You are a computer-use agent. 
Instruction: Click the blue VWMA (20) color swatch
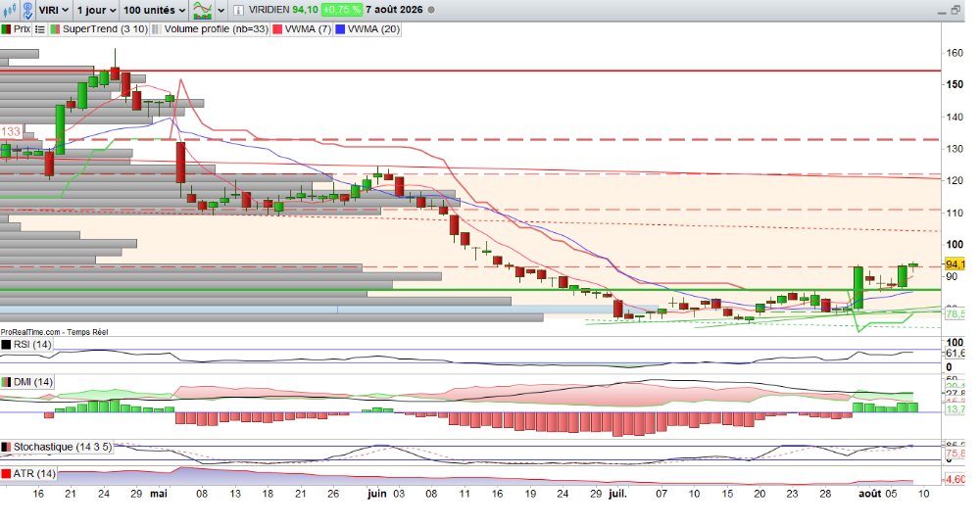point(340,29)
